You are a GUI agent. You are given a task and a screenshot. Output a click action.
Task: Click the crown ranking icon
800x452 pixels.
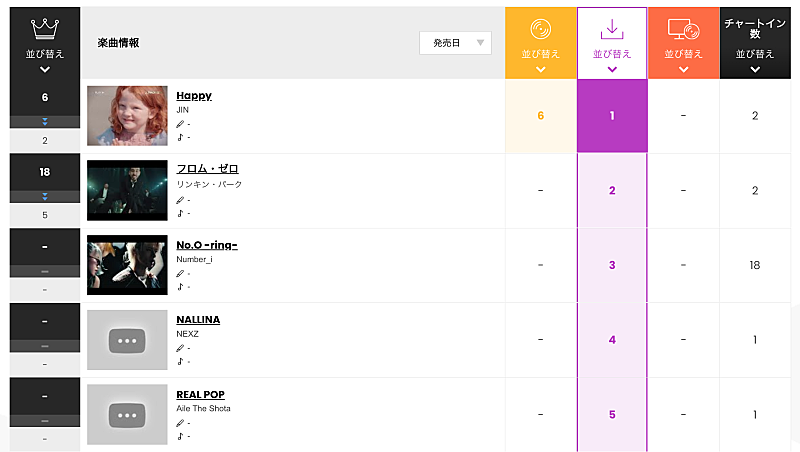(44, 28)
